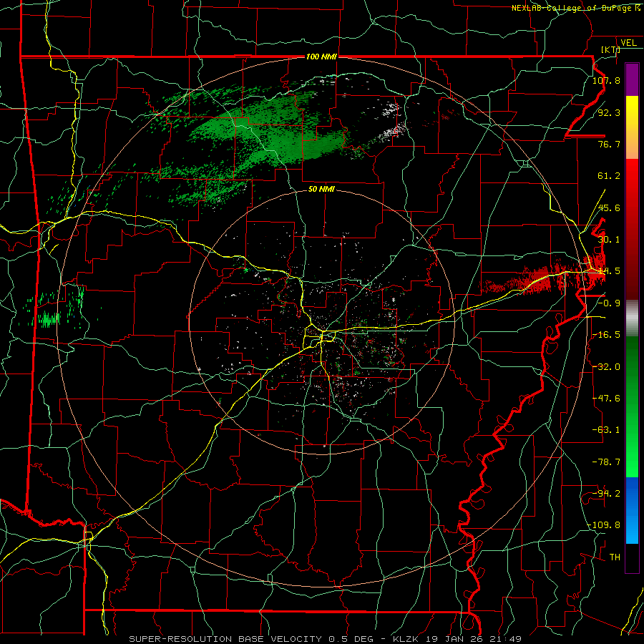Click the "VEL" legend heading
The width and height of the screenshot is (644, 644).
[x=628, y=43]
